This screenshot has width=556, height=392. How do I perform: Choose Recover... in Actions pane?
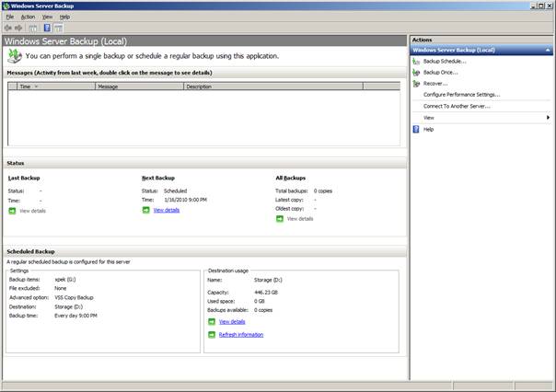tap(435, 84)
